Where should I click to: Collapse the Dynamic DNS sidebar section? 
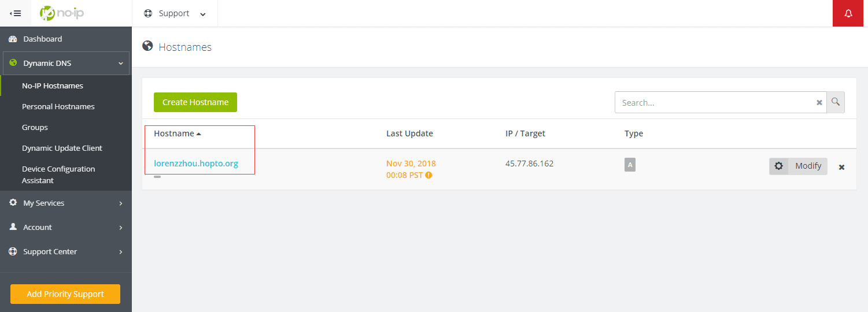[x=66, y=63]
